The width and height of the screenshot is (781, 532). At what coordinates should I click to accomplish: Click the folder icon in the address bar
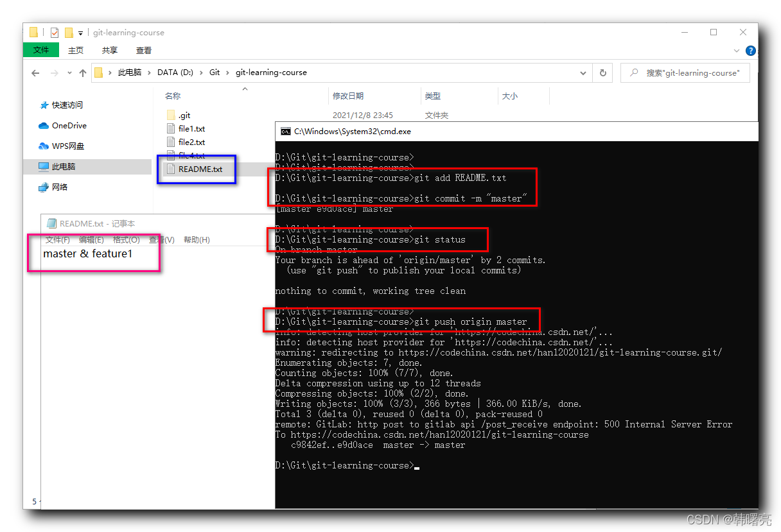(x=98, y=73)
